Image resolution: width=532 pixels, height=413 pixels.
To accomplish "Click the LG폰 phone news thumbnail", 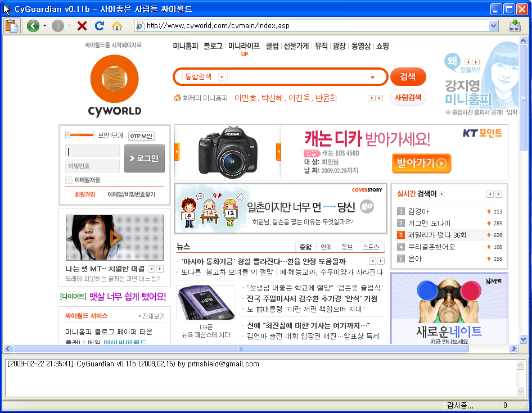I will [x=206, y=302].
